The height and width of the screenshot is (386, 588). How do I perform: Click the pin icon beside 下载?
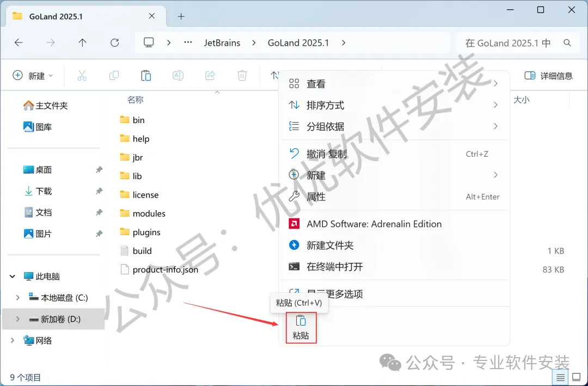coord(99,191)
